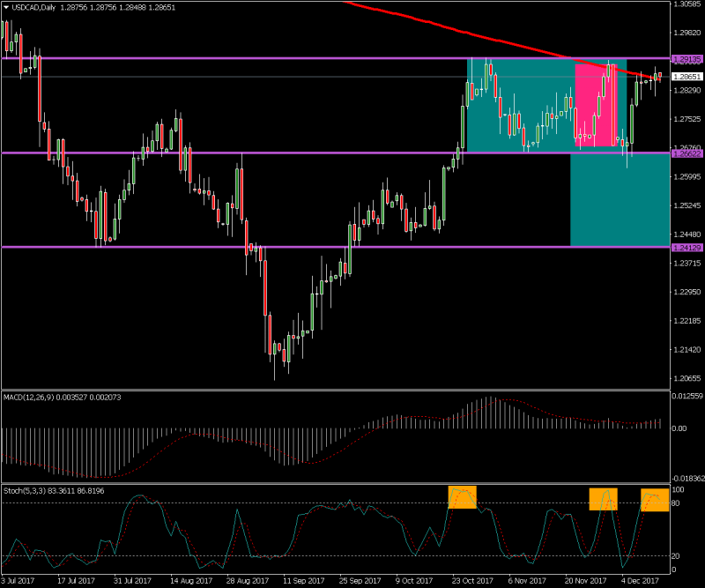Select the 1.26622 support level label
This screenshot has width=705, height=588.
tap(686, 153)
